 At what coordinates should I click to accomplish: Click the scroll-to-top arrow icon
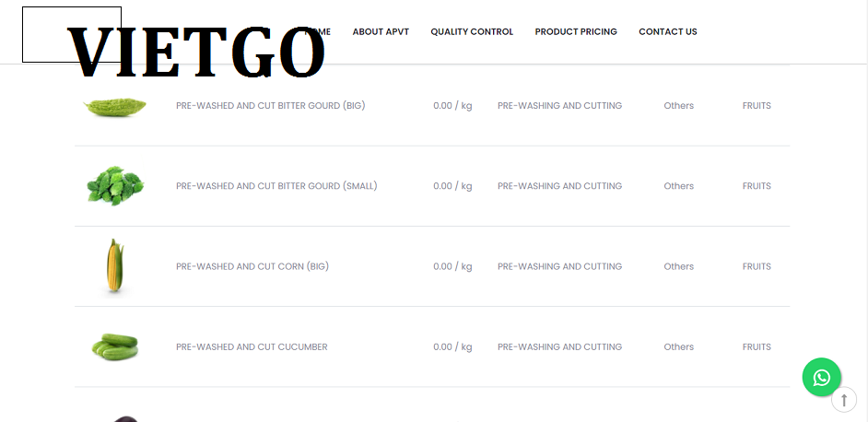[x=844, y=399]
